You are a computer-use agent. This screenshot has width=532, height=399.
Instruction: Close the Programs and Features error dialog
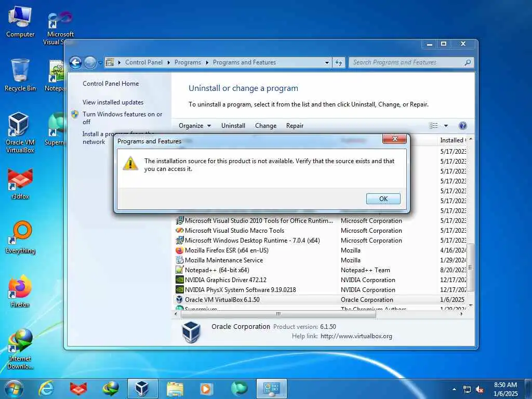(x=394, y=138)
